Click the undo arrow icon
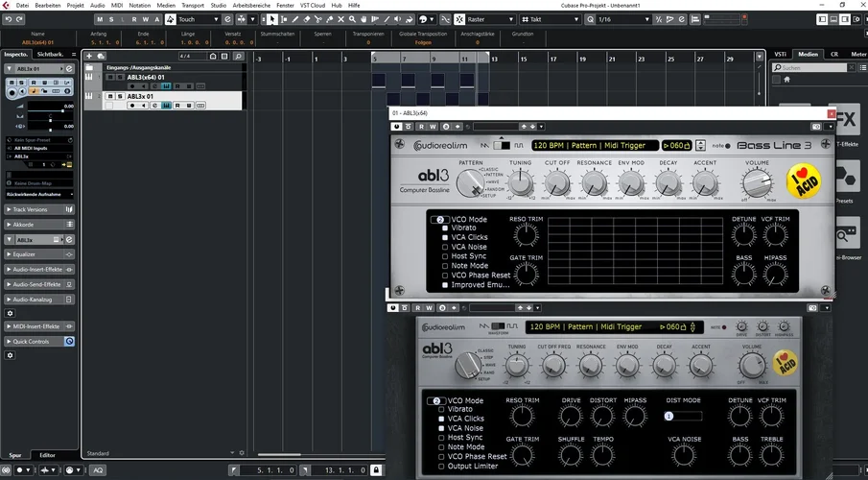 (8, 19)
